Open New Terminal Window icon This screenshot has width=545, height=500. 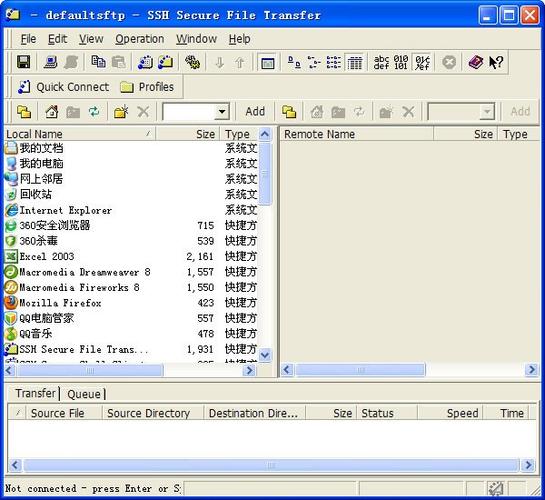tap(145, 63)
